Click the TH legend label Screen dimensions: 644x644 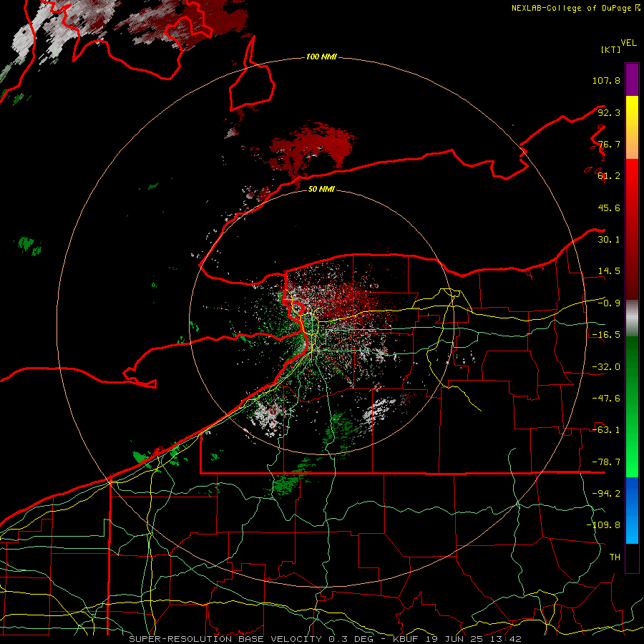(x=615, y=557)
